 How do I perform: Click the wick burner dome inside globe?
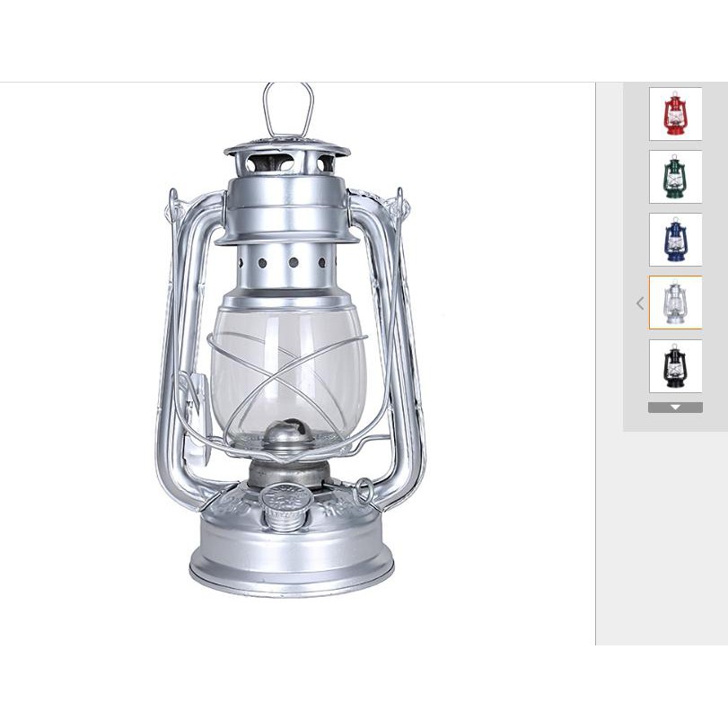point(289,434)
